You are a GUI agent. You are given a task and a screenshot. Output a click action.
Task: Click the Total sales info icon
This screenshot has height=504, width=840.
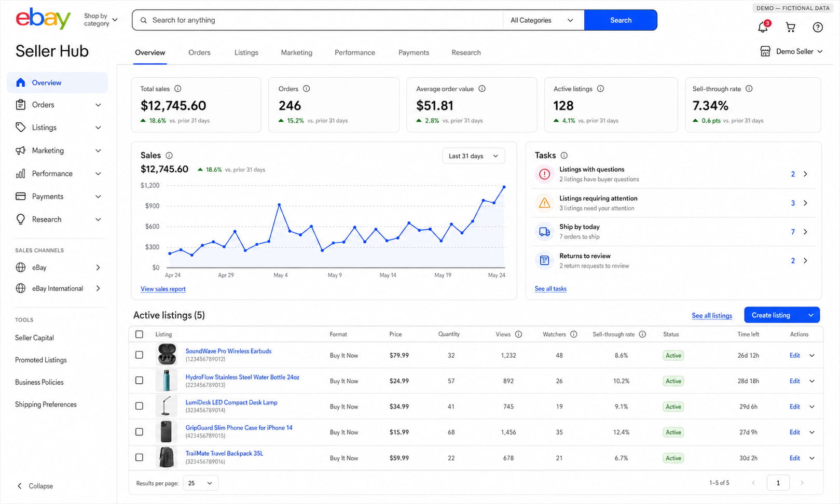tap(178, 89)
